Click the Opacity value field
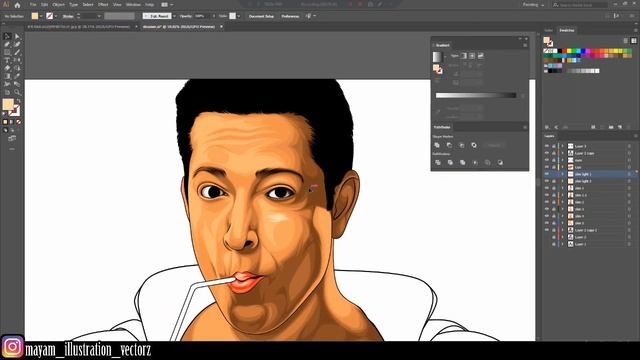640x360 pixels. [203, 16]
